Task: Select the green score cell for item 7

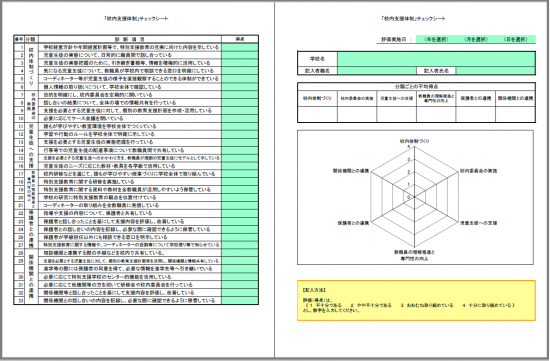Action: point(240,95)
